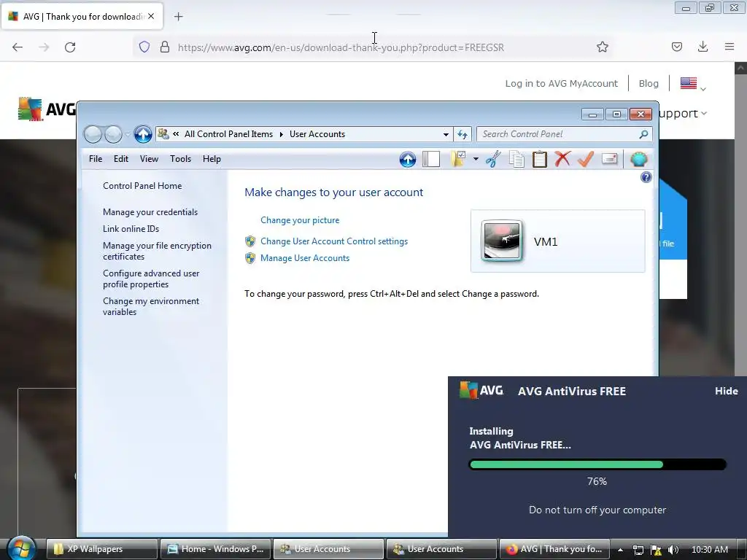
Task: Click the blue Help question mark icon
Action: pos(646,178)
